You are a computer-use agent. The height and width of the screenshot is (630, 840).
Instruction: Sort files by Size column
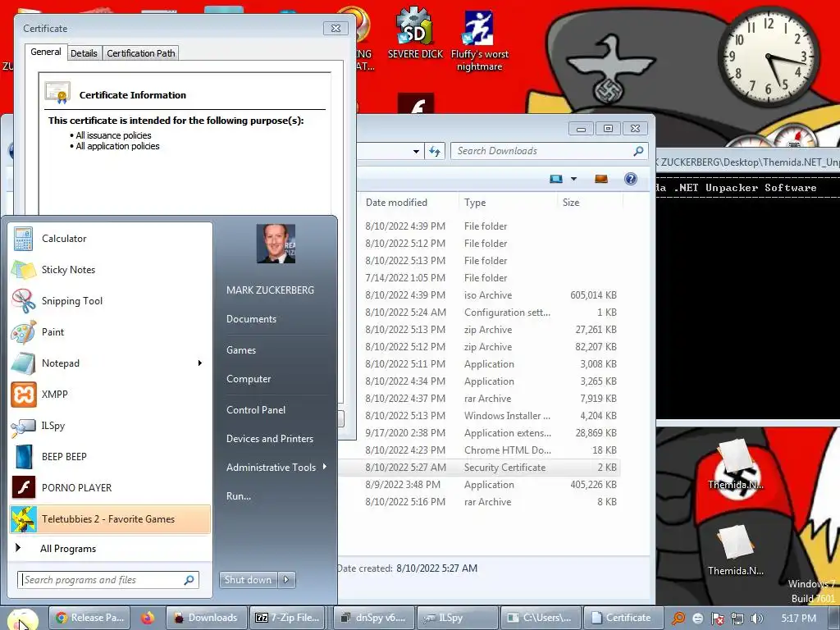590,203
